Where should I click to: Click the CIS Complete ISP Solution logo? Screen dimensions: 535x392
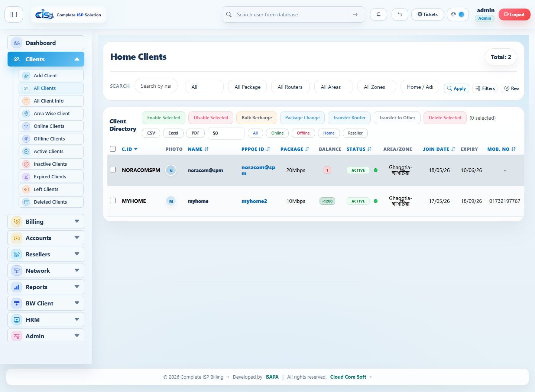coord(68,14)
